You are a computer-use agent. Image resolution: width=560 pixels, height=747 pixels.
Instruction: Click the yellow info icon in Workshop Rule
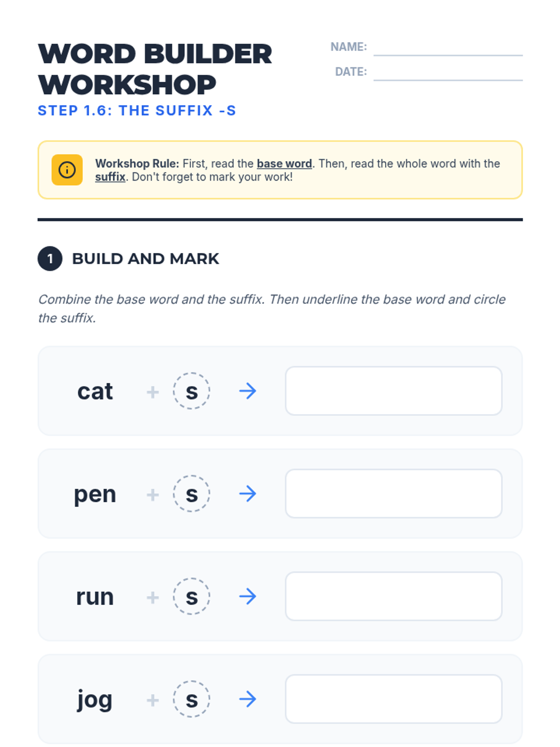67,170
